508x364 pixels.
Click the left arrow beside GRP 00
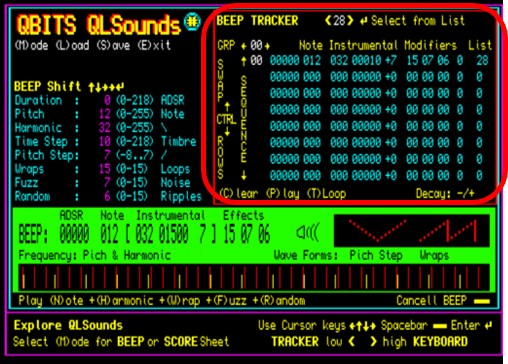(244, 46)
